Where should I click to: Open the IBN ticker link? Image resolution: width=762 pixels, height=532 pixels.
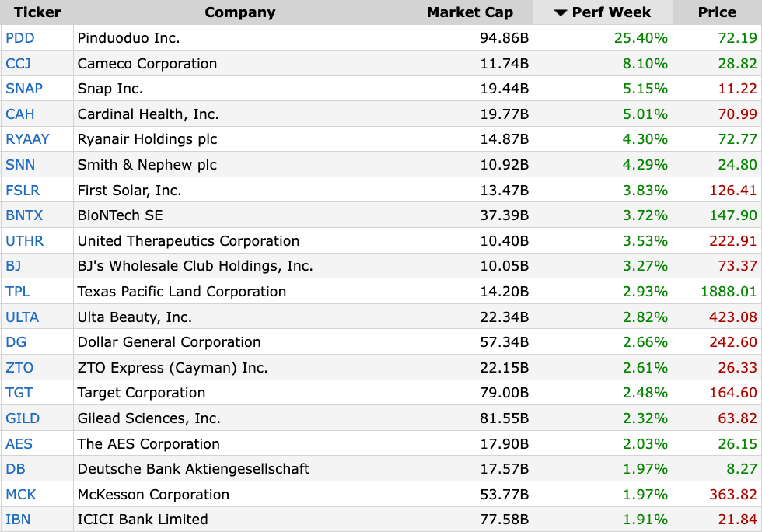[x=18, y=520]
